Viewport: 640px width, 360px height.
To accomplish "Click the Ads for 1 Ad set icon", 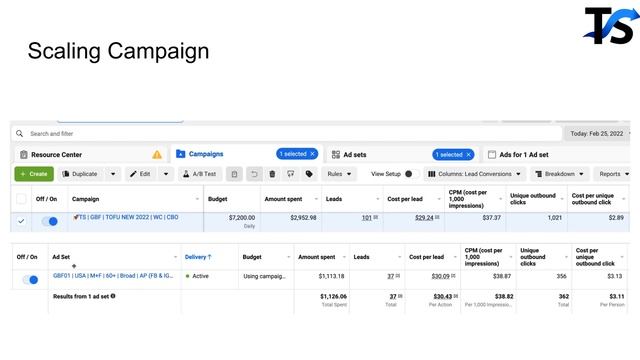I will point(492,155).
